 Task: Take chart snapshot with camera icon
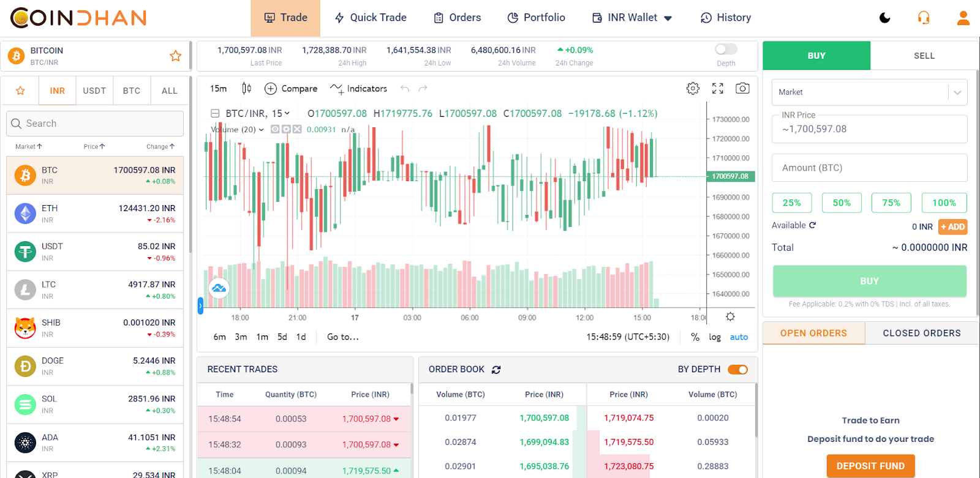point(742,88)
